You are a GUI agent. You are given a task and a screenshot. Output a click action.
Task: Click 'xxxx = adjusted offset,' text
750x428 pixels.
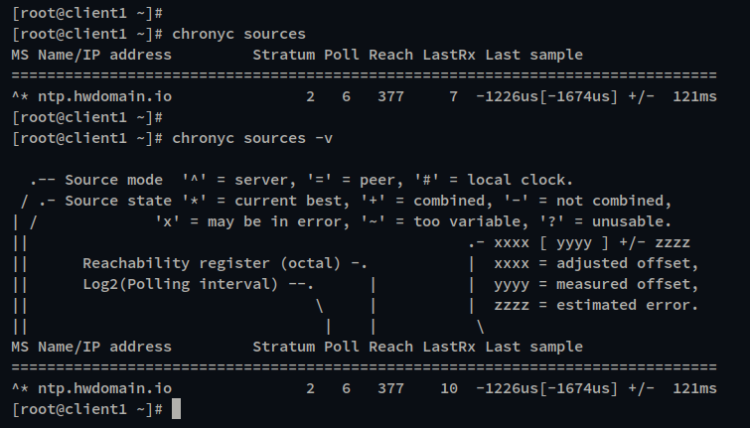pos(596,263)
